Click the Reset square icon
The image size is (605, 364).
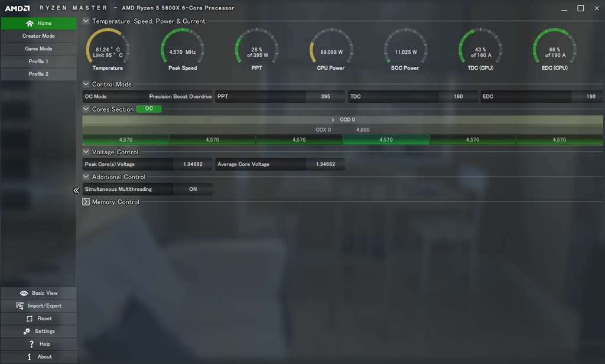(30, 319)
